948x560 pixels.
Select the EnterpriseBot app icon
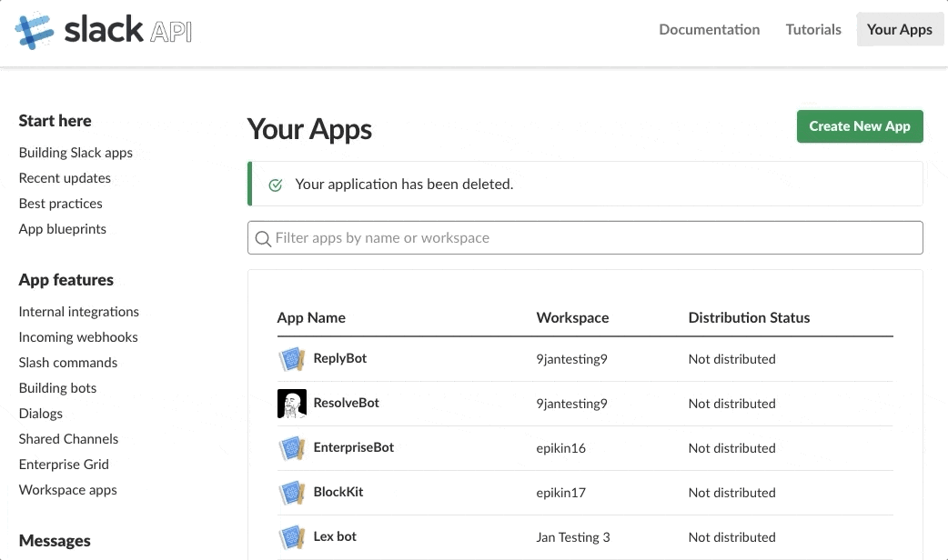pos(291,447)
